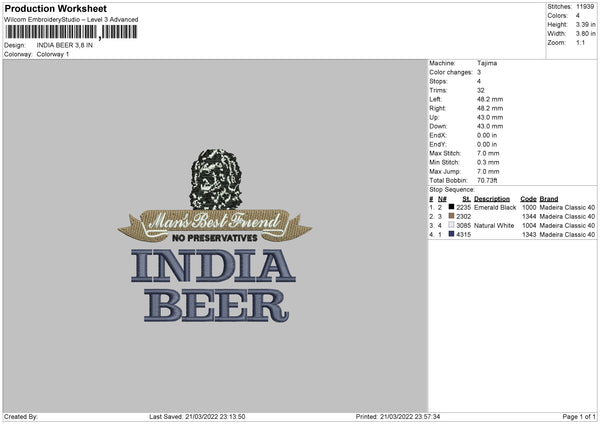Image resolution: width=600 pixels, height=424 pixels.
Task: Click the 'Stop Sequence:' heading
Action: [x=452, y=189]
